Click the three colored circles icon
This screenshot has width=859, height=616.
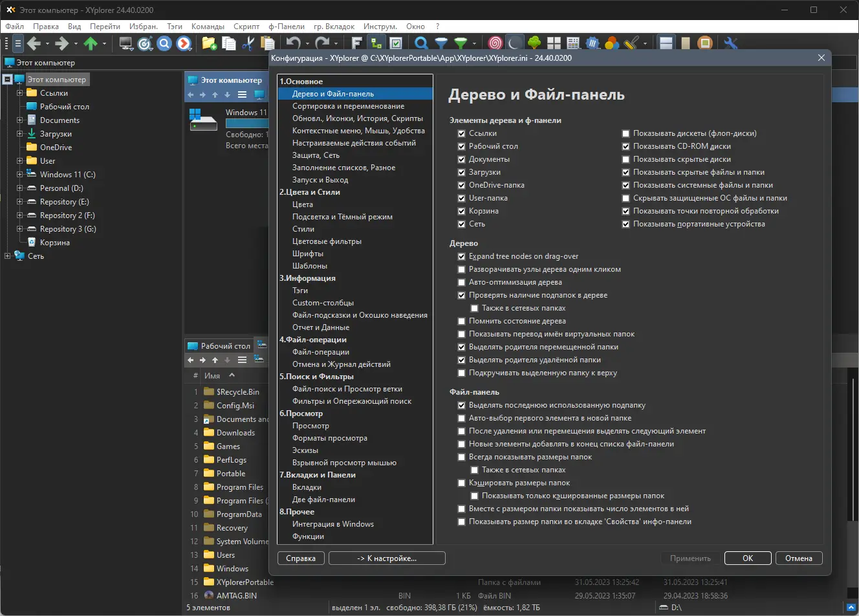pos(611,43)
